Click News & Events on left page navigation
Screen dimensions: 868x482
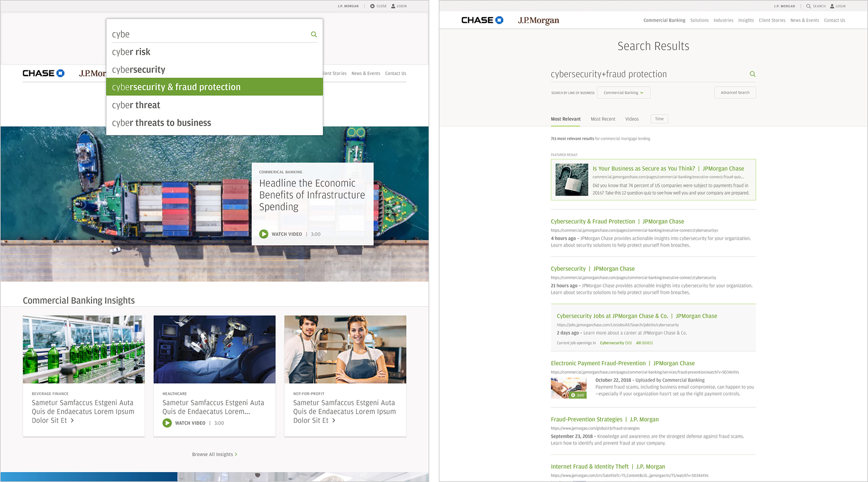point(366,74)
